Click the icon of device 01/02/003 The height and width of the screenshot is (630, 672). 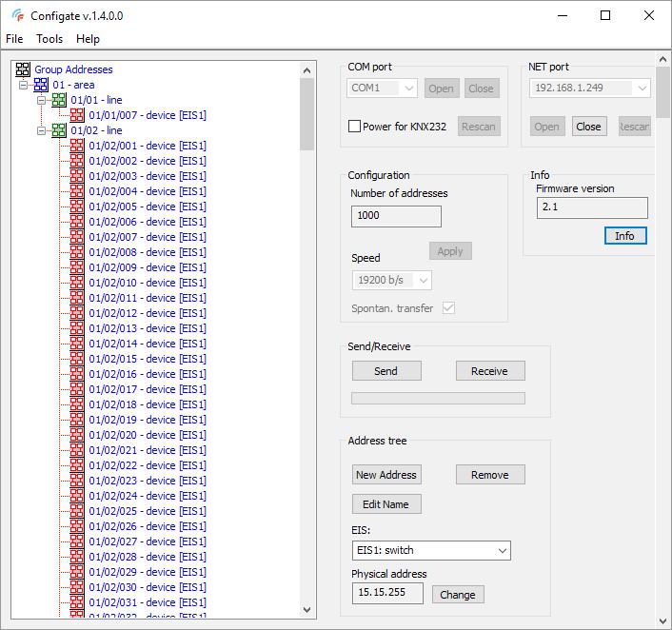coord(77,176)
